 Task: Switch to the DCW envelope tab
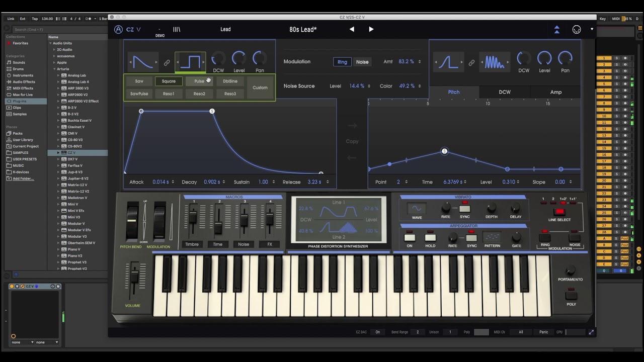[505, 92]
